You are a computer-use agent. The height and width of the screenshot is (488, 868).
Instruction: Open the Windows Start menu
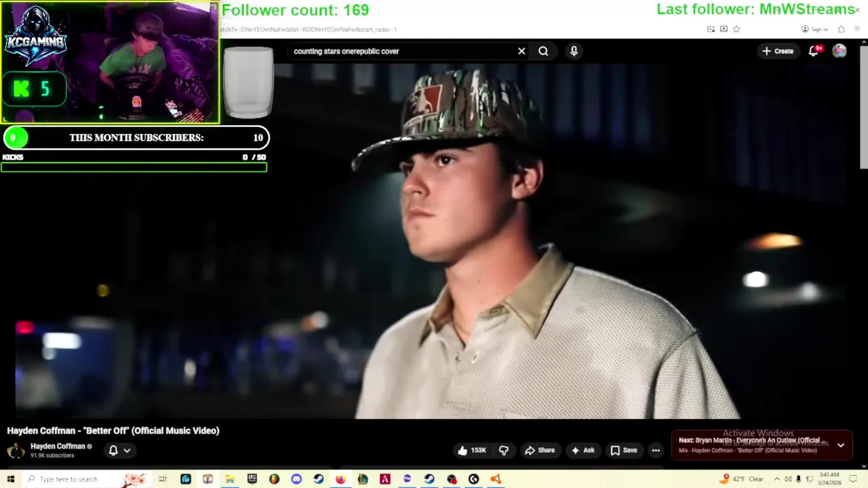(x=11, y=479)
